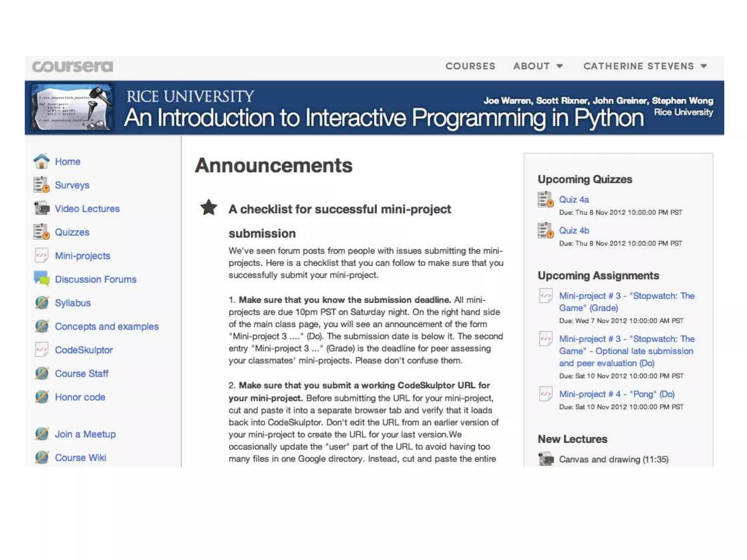This screenshot has height=560, width=747.
Task: Click the Video Lectures camera icon
Action: (42, 209)
